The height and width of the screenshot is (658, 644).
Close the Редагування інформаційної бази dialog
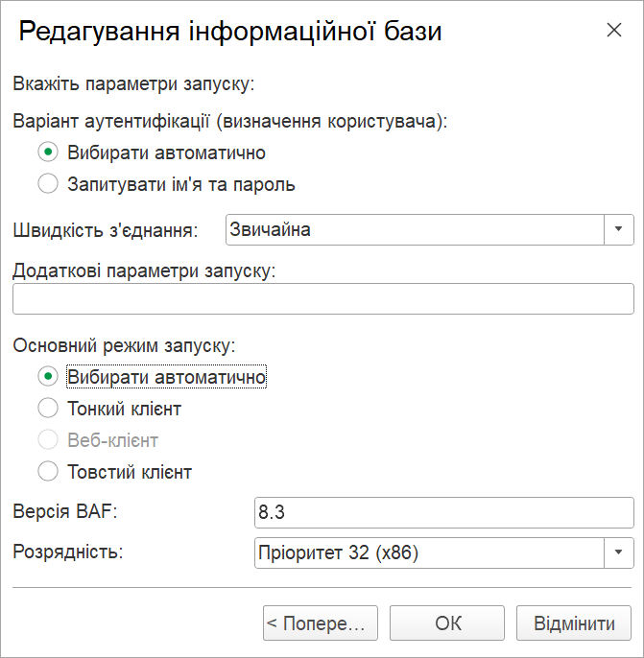(614, 30)
